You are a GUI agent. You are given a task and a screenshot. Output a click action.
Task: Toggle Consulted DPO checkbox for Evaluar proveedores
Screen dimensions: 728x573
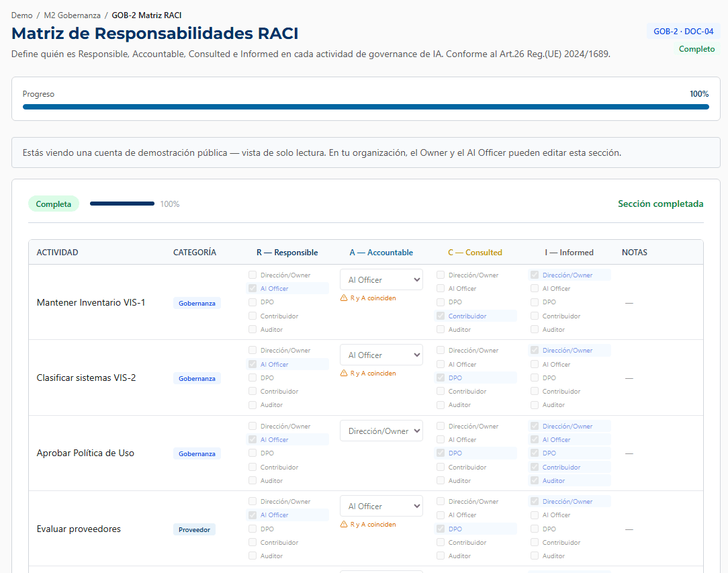pyautogui.click(x=441, y=529)
